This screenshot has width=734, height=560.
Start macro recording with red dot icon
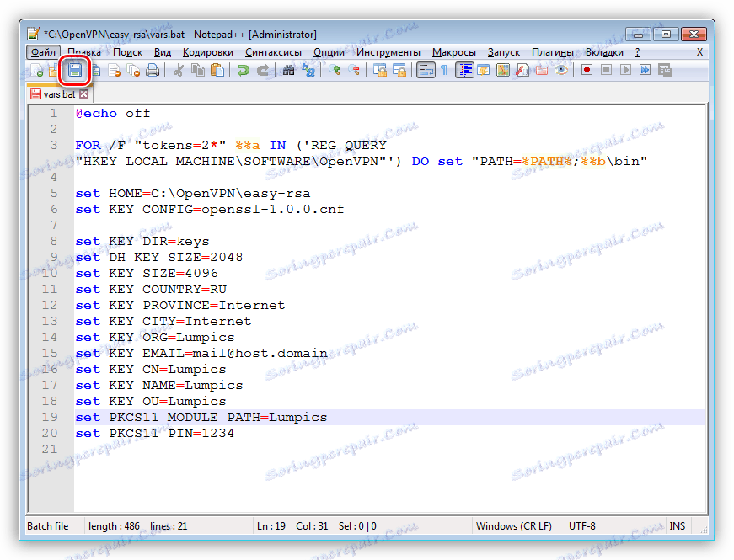click(x=587, y=70)
